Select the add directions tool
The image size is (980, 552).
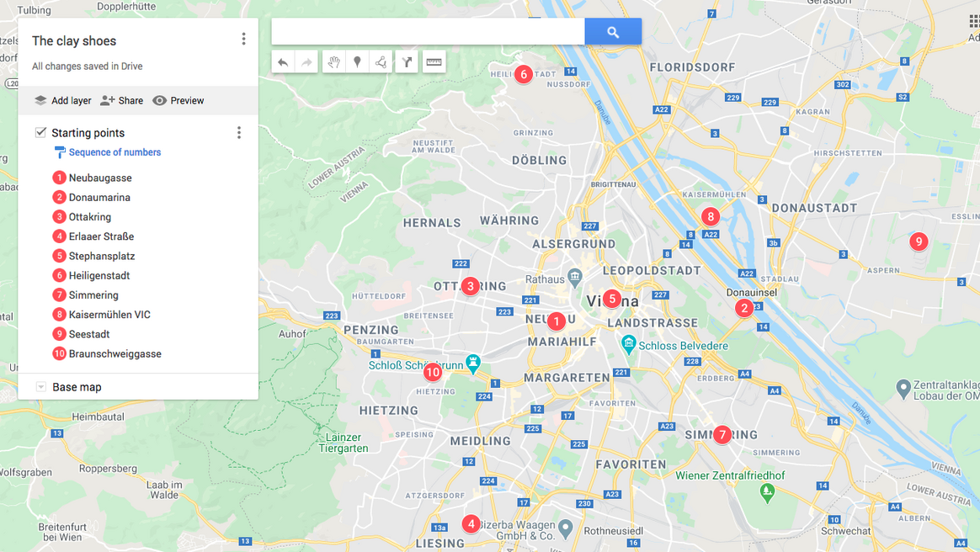[x=407, y=62]
